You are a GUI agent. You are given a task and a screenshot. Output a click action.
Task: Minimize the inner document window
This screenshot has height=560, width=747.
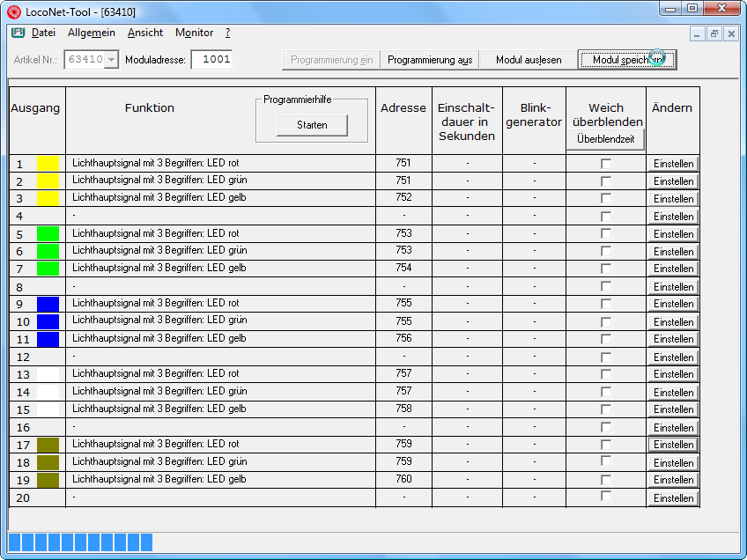[697, 33]
